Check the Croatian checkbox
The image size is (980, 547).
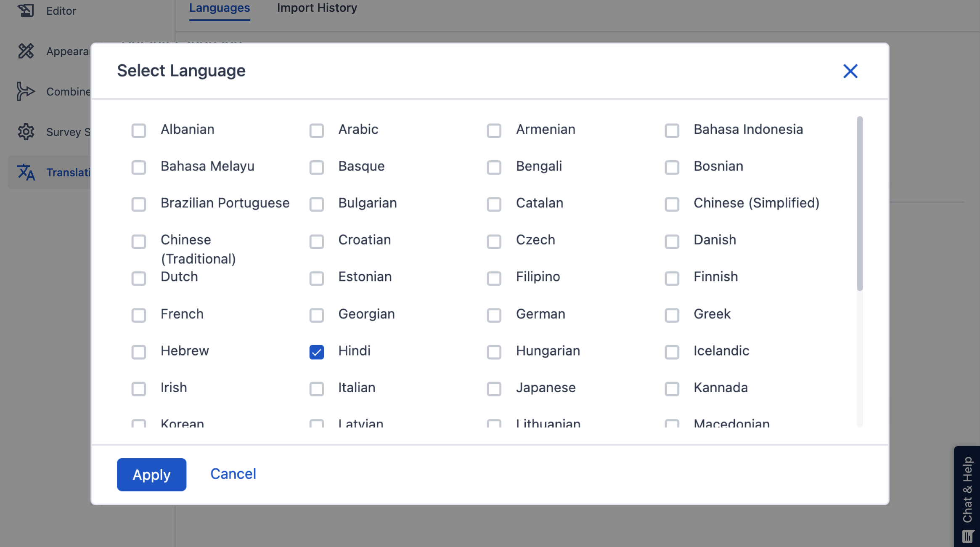(317, 242)
